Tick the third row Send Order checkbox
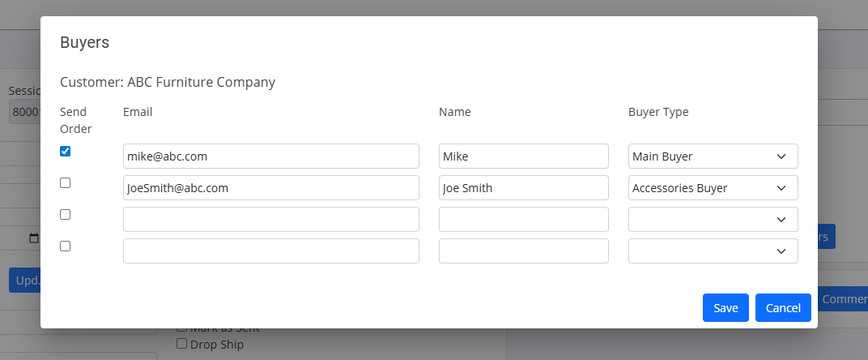 [66, 215]
